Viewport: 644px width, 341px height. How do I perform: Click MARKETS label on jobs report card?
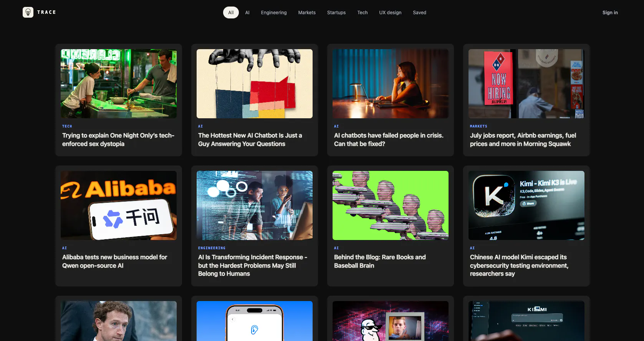478,126
